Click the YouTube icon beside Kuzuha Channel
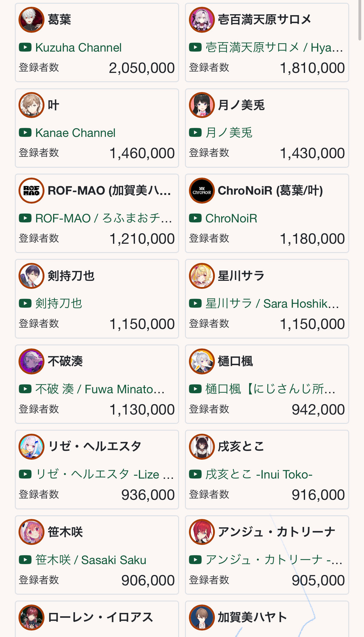Image resolution: width=364 pixels, height=637 pixels. point(25,48)
